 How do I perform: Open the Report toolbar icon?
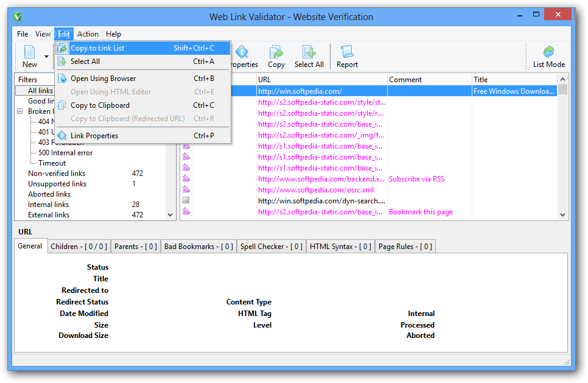click(347, 57)
